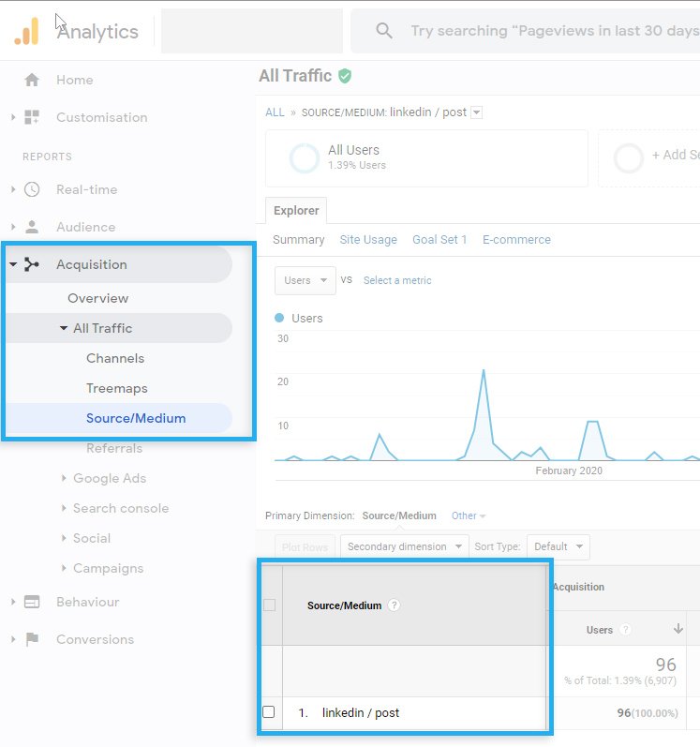Click the Users column sort arrow

point(678,629)
